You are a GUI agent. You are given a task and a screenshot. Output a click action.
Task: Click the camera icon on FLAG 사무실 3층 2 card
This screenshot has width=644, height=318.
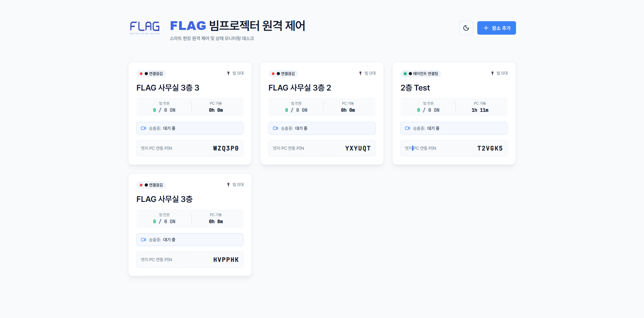[275, 128]
